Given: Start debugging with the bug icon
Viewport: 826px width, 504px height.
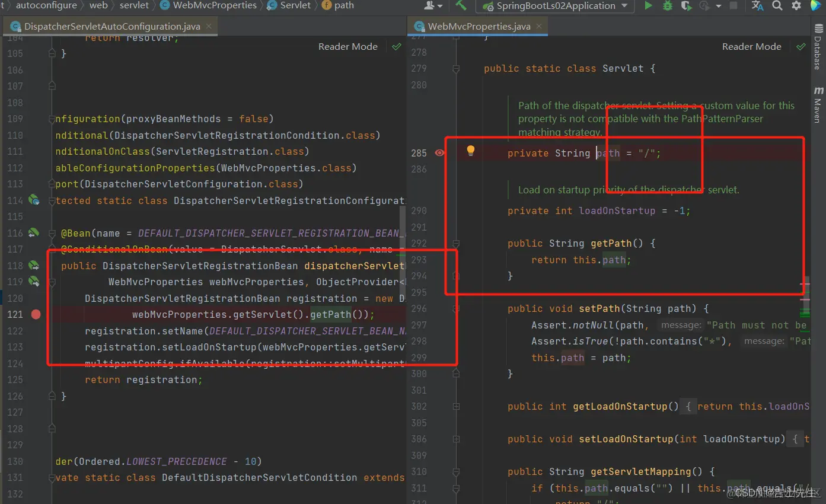Looking at the screenshot, I should (668, 6).
